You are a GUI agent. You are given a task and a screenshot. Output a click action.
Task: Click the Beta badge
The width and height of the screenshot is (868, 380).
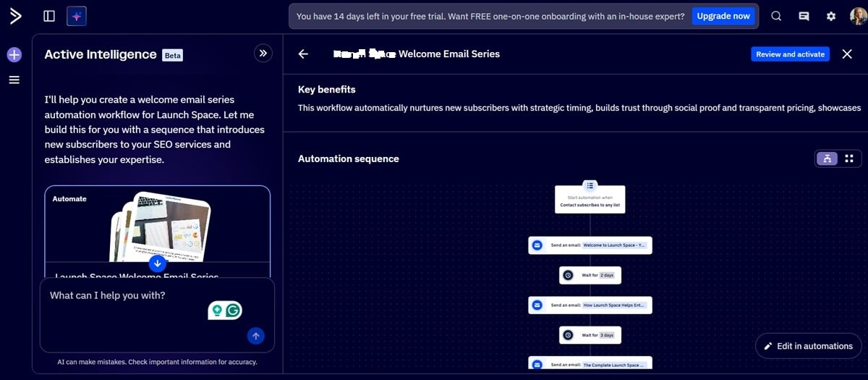(172, 55)
